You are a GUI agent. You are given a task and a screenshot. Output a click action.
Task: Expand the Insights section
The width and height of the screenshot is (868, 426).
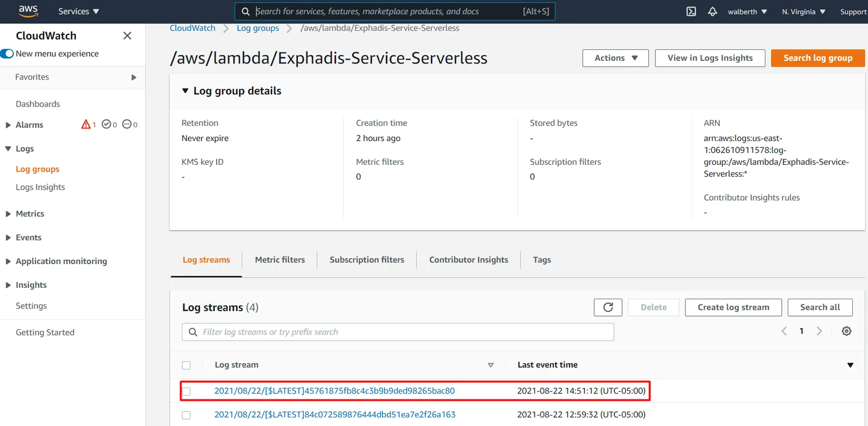click(x=8, y=285)
